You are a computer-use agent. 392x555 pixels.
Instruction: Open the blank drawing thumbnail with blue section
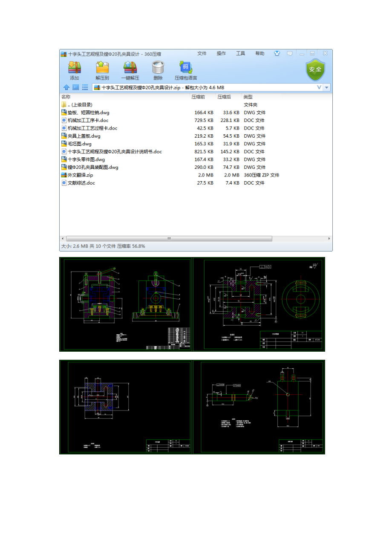[126, 407]
